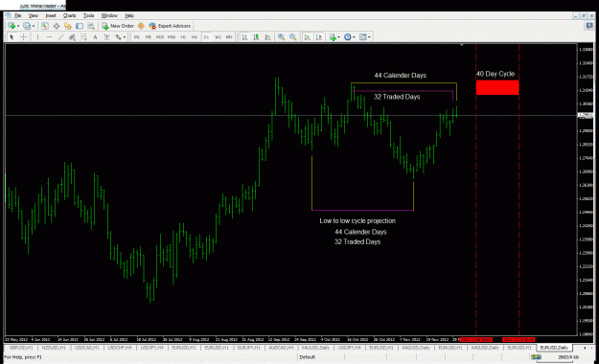Switch timeframe to M5
This screenshot has height=364, width=599.
(149, 37)
